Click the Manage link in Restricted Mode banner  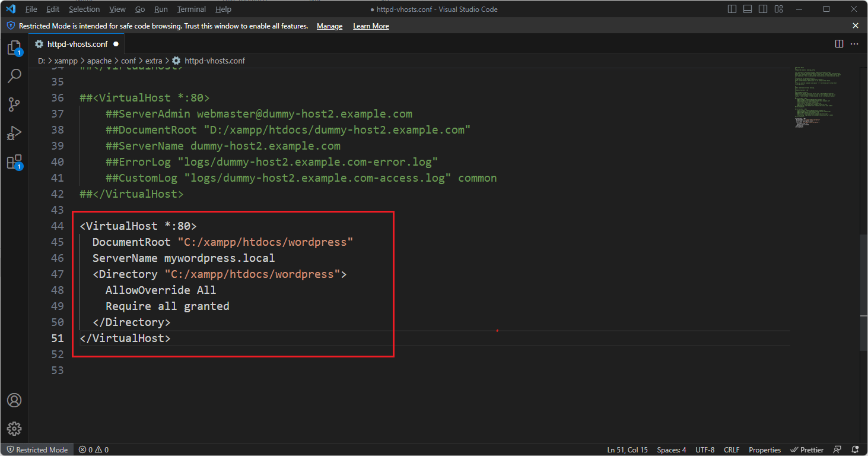pos(329,26)
